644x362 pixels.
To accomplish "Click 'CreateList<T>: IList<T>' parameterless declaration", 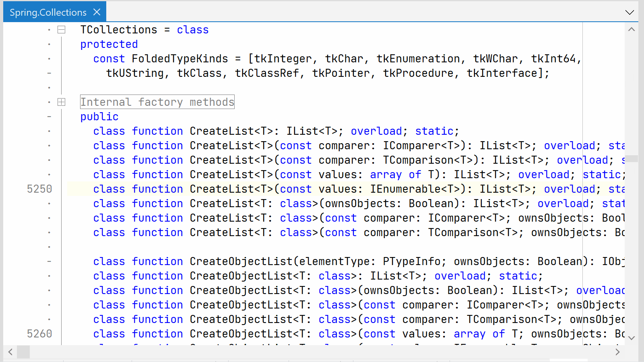I will [x=264, y=131].
